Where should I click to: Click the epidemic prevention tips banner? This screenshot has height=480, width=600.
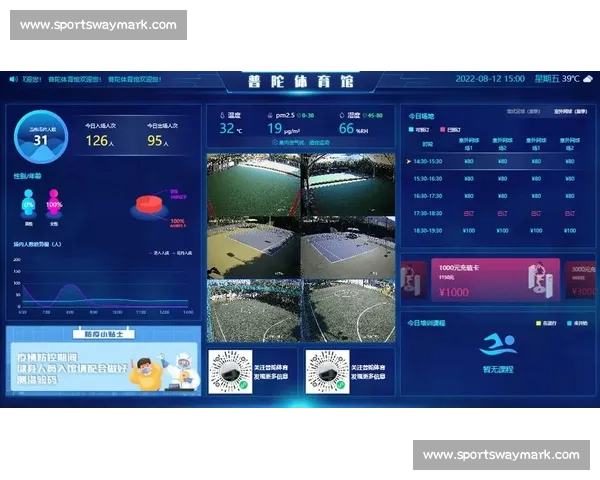tap(103, 359)
